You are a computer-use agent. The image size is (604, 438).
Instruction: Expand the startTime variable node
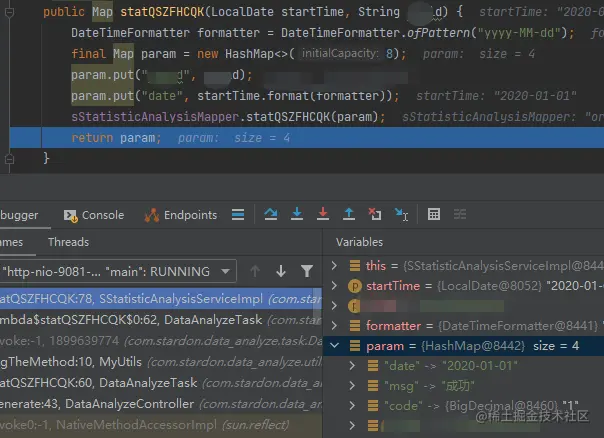[334, 285]
